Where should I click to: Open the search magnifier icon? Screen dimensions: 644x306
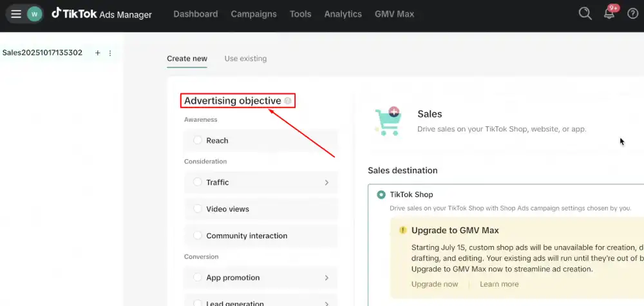coord(585,14)
